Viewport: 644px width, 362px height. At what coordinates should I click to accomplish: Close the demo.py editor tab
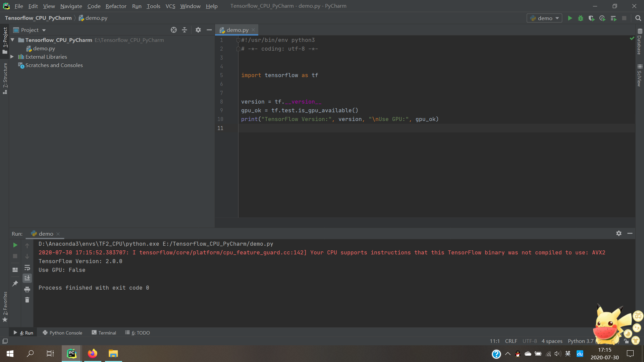pos(253,30)
